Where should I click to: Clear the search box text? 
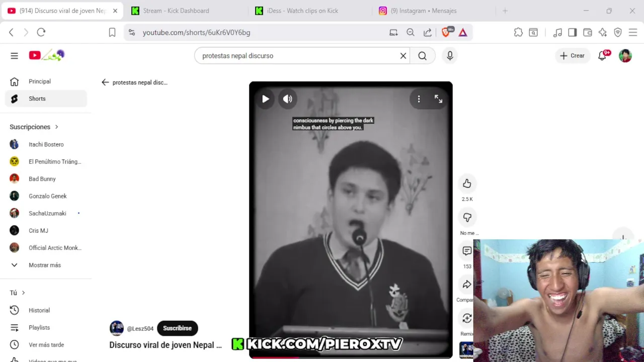(403, 56)
